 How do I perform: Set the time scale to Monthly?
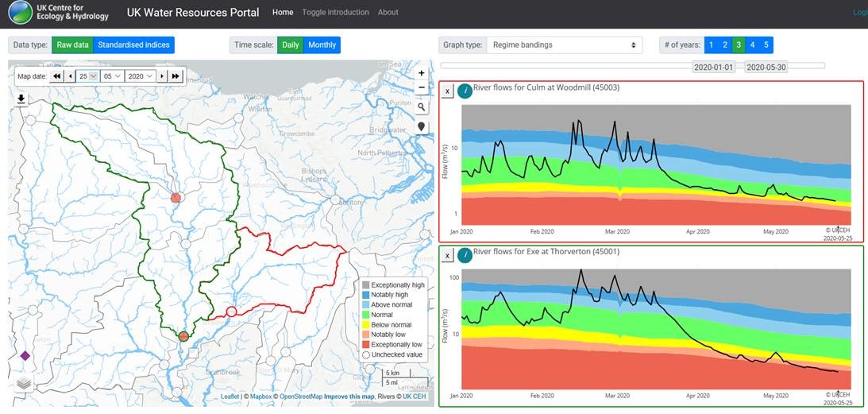(322, 45)
